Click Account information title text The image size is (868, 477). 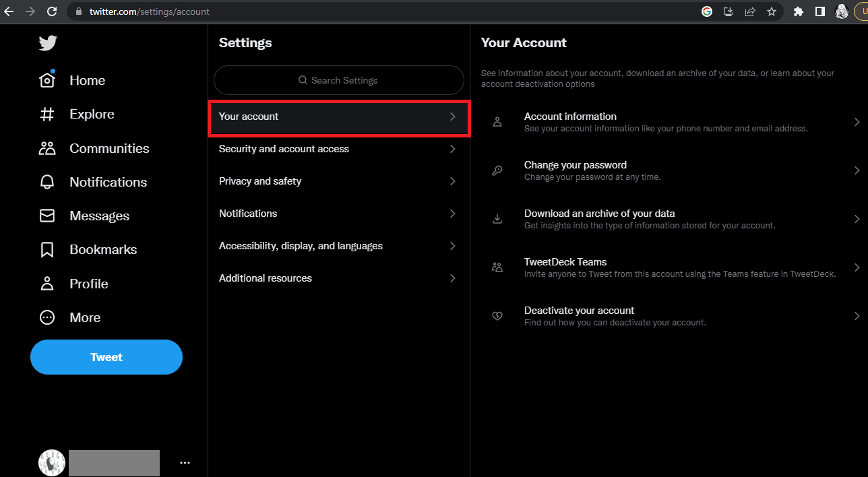pyautogui.click(x=570, y=117)
